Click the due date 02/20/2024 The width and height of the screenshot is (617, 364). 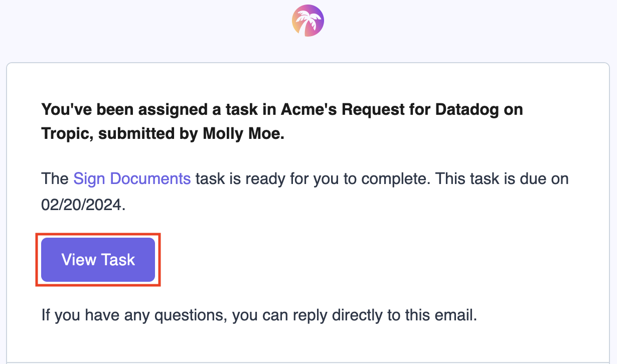click(83, 205)
